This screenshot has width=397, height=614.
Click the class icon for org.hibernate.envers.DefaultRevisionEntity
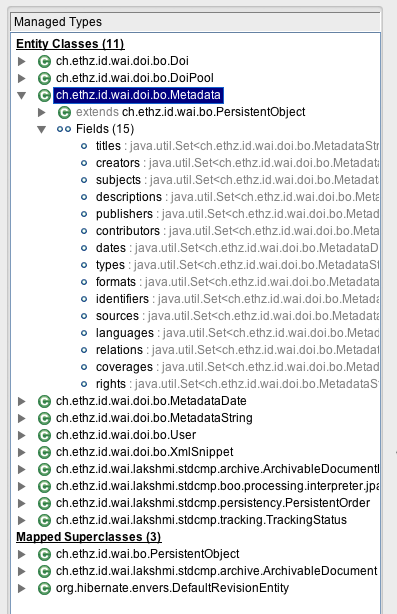(x=44, y=588)
